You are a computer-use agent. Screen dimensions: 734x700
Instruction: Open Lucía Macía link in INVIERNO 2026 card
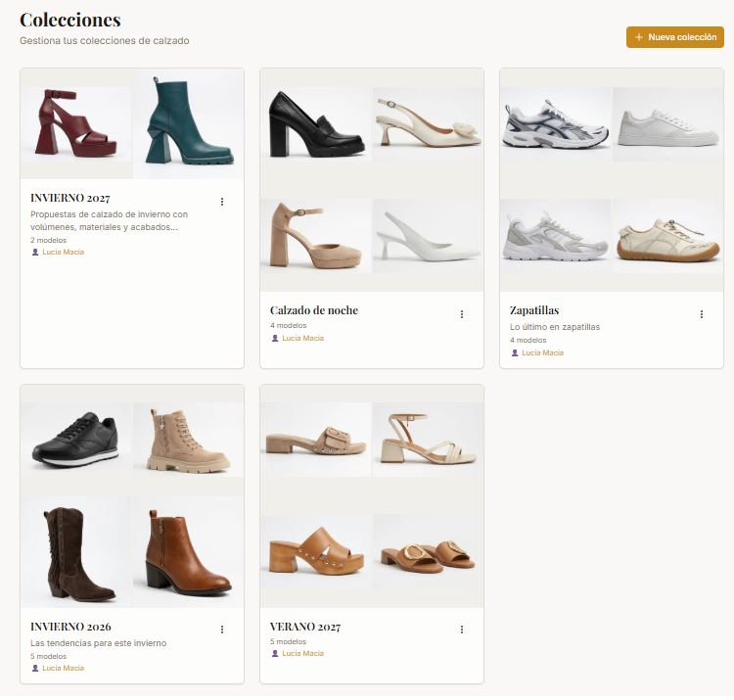click(x=64, y=668)
